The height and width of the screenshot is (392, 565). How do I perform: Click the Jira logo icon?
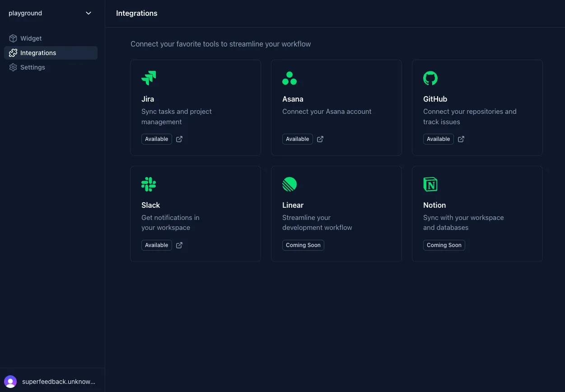coord(149,78)
